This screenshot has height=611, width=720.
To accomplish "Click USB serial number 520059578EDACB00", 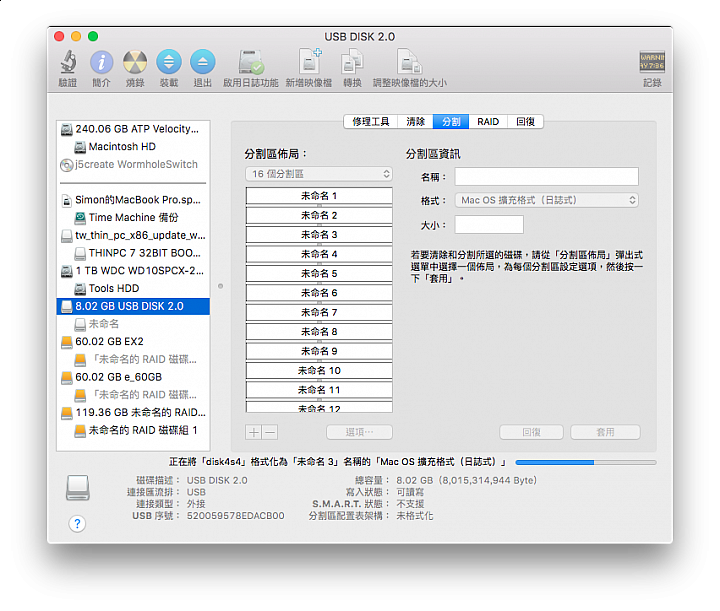I will (235, 516).
